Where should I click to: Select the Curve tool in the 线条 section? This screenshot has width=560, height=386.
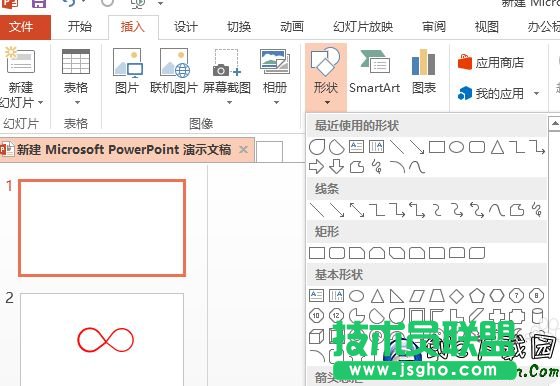click(x=496, y=210)
